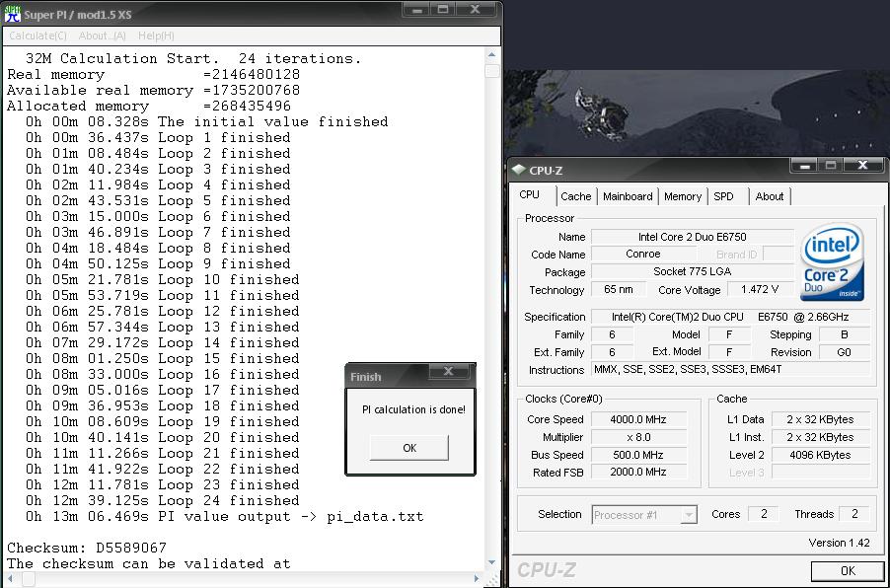Screen dimensions: 890x588
Task: Switch to the Cache tab in CPU-Z
Action: pos(576,196)
